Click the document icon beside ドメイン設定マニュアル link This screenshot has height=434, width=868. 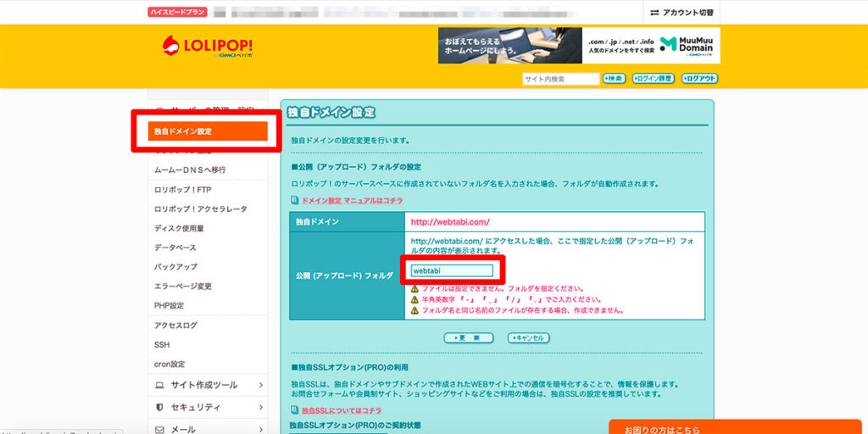point(295,201)
